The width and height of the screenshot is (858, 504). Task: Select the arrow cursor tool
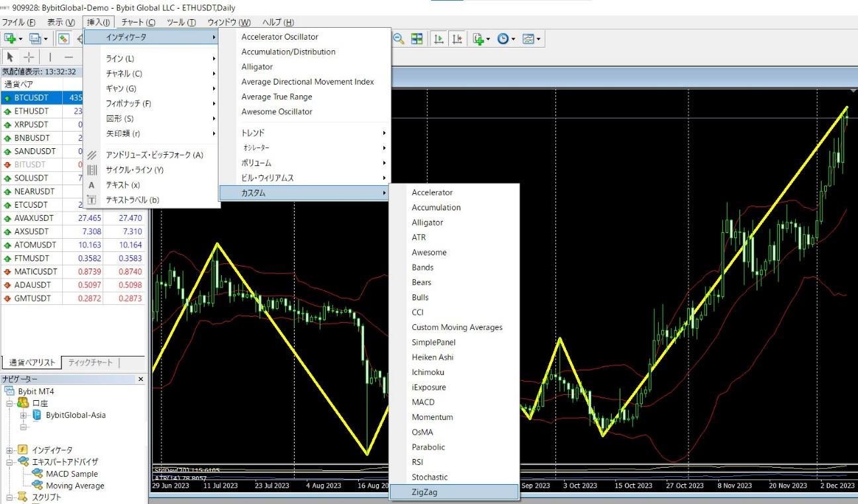11,57
